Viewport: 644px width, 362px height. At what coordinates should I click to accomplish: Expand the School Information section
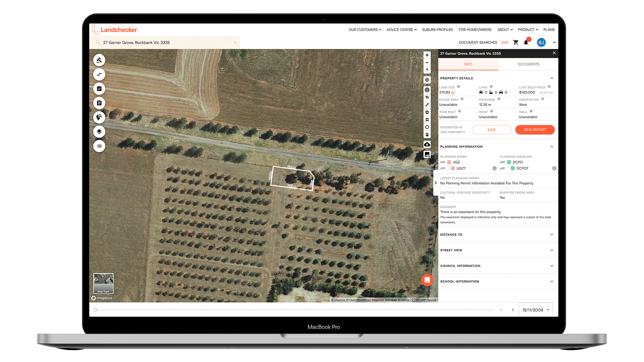point(551,282)
